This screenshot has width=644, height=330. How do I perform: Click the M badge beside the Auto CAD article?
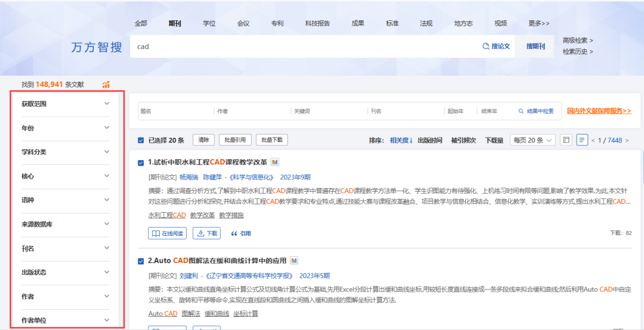tap(293, 260)
